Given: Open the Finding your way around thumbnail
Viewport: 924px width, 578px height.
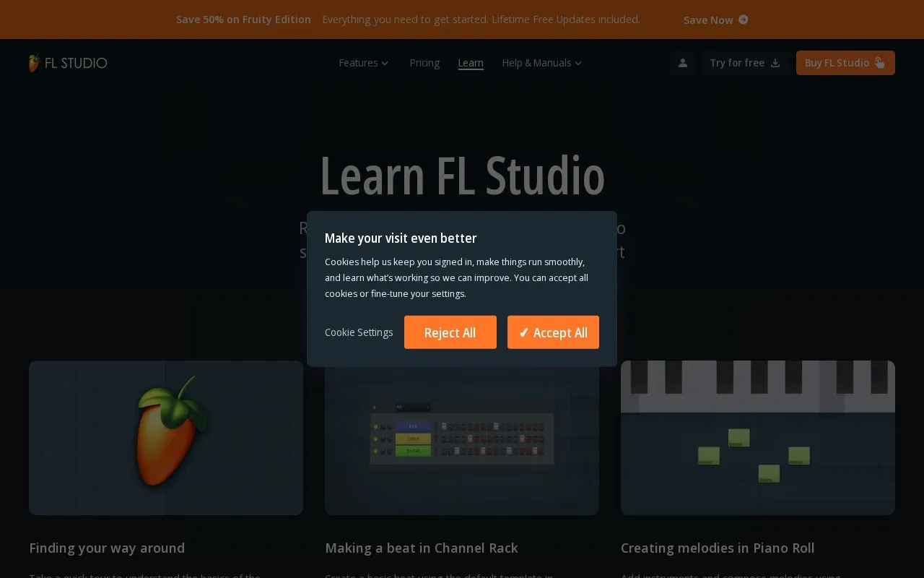Looking at the screenshot, I should pos(166,438).
